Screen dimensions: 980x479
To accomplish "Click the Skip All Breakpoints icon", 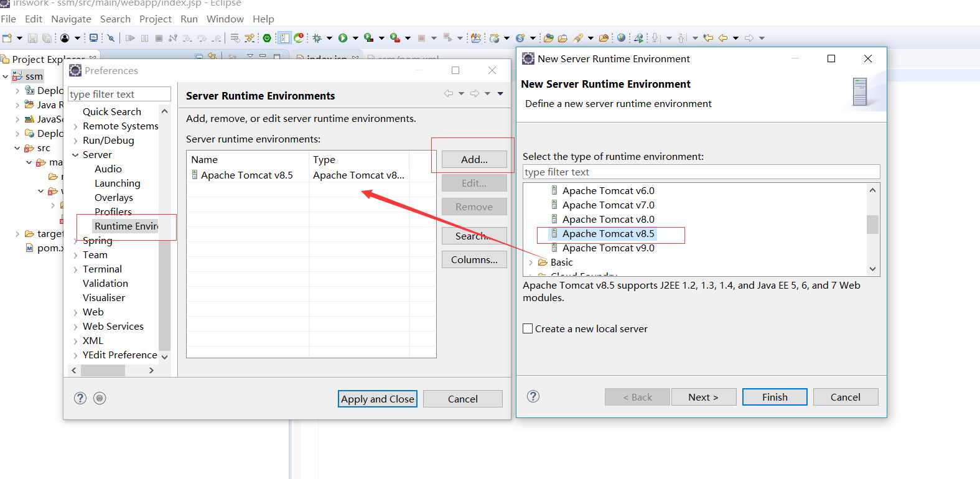I will (x=111, y=38).
